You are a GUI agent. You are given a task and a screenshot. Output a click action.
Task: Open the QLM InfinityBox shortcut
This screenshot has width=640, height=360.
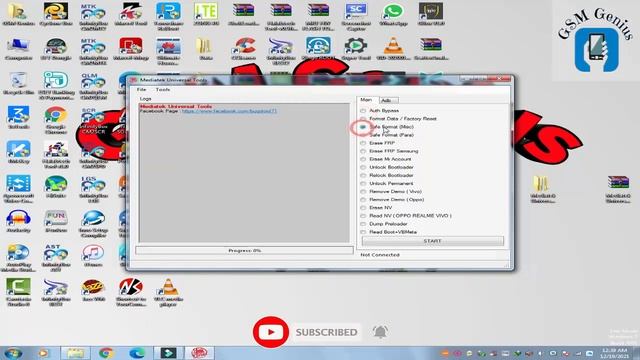(x=93, y=86)
